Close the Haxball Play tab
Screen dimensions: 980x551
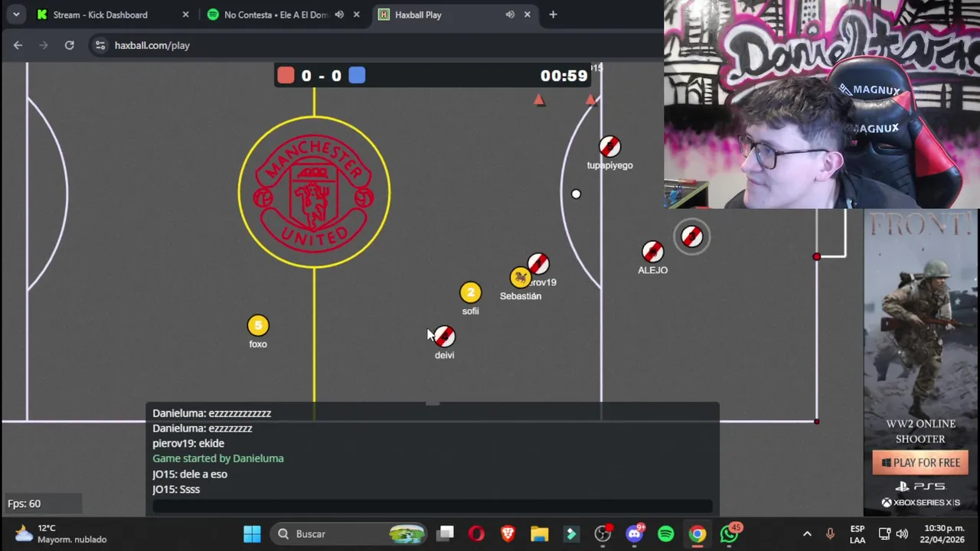coord(527,15)
